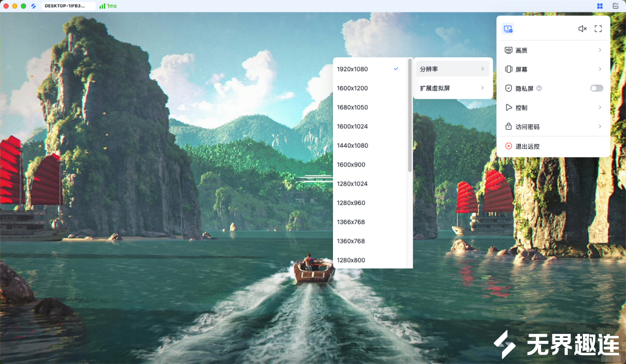Click the 控制 play triangle icon

(x=508, y=107)
